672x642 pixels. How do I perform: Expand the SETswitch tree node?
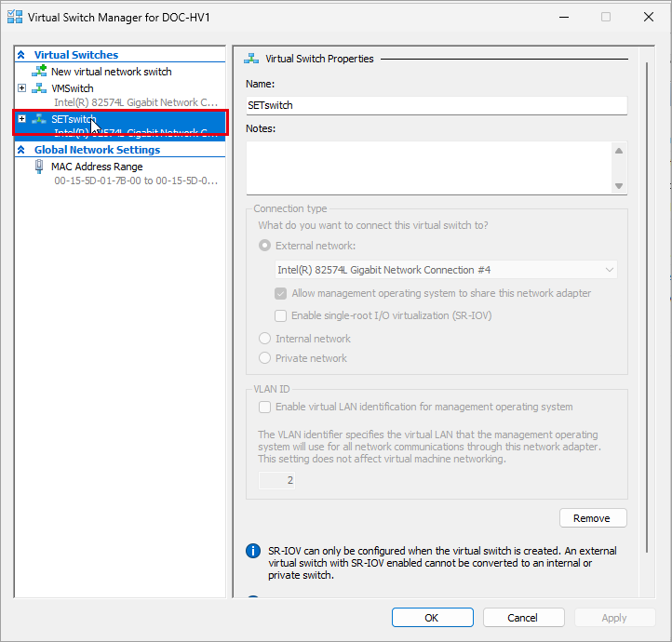click(21, 119)
